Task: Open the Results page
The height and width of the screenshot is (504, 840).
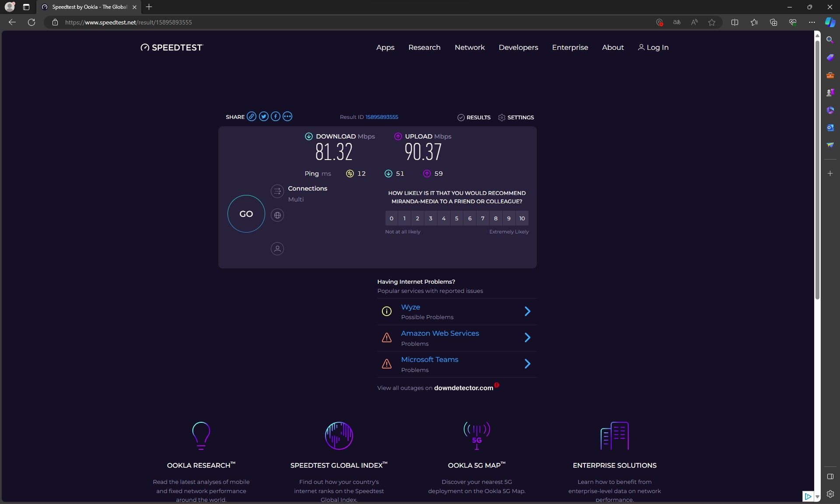Action: 474,117
